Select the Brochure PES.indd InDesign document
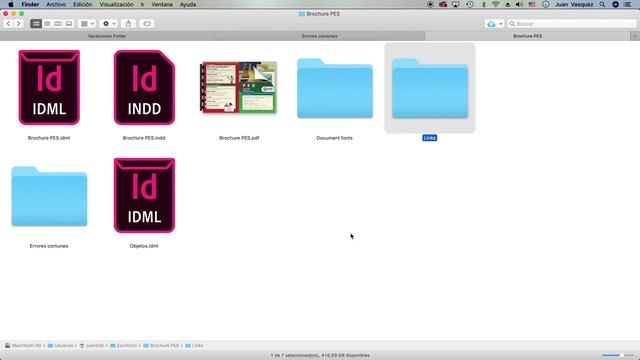 point(144,87)
